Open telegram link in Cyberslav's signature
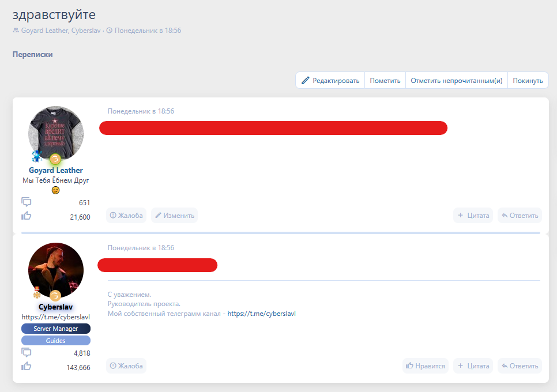The image size is (557, 392). coord(261,314)
